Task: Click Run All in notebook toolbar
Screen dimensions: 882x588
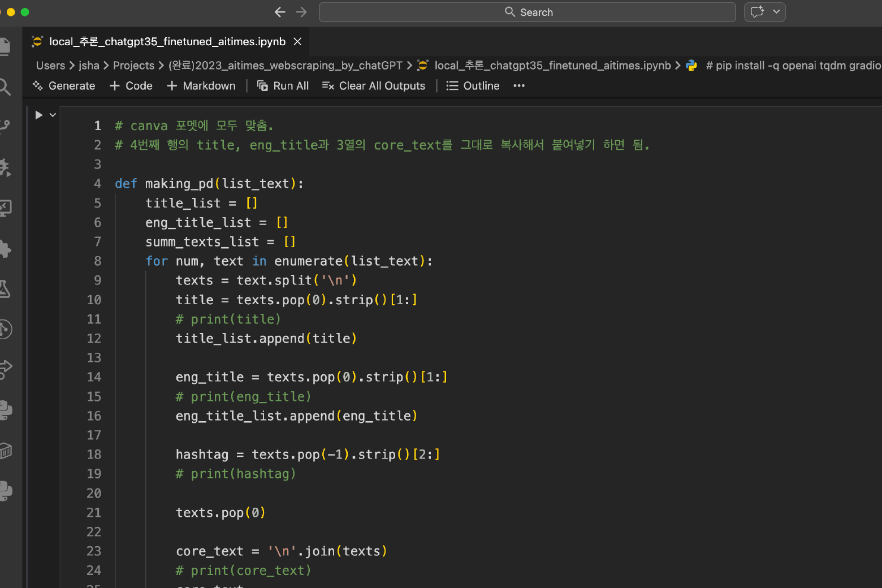Action: (x=283, y=86)
